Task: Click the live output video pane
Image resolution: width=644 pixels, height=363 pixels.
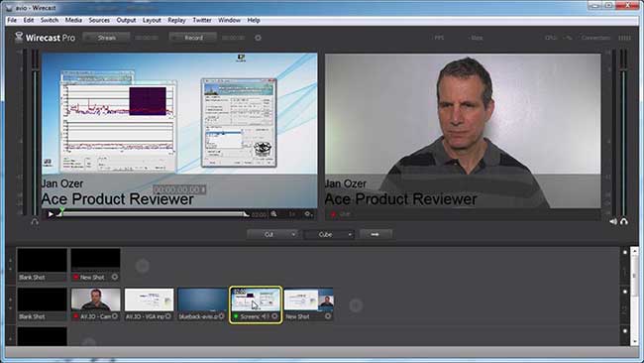Action: pos(463,131)
